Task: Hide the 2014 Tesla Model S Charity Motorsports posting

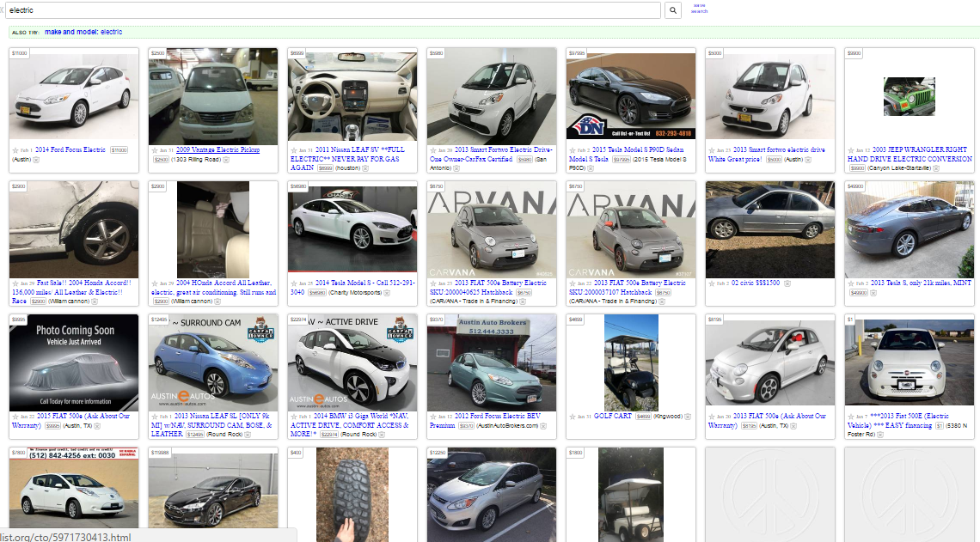Action: (x=387, y=292)
